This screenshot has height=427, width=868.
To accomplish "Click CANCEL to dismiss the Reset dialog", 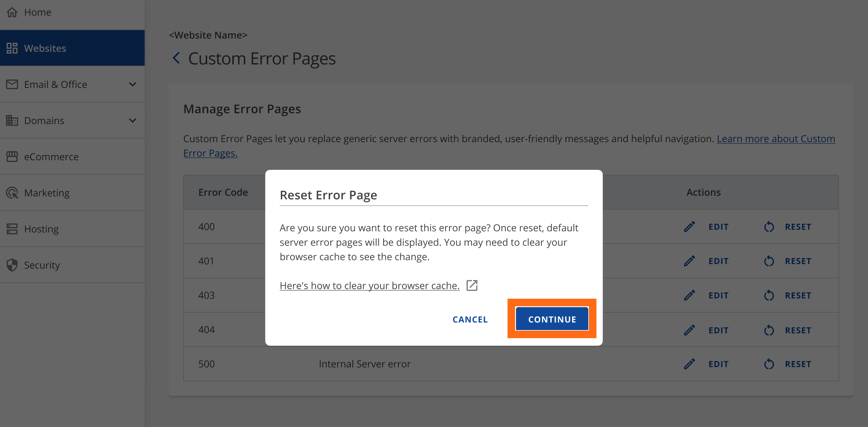I will point(470,319).
